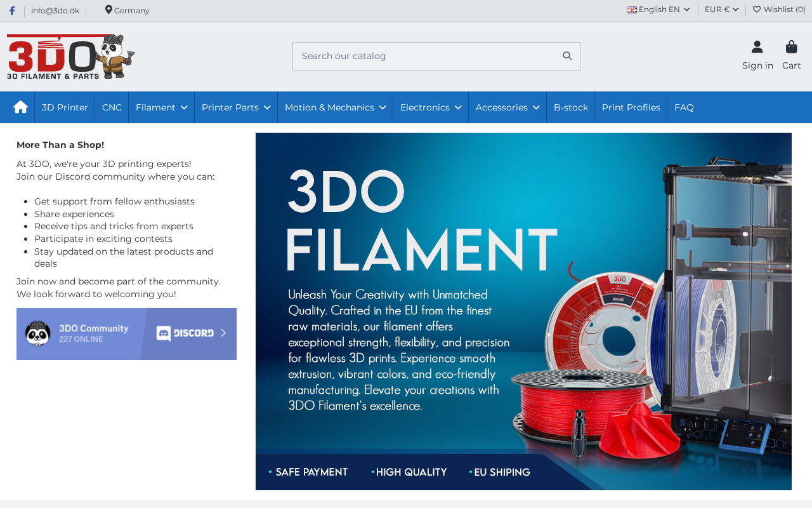The image size is (812, 508).
Task: Open the English EN language dropdown
Action: 658,10
